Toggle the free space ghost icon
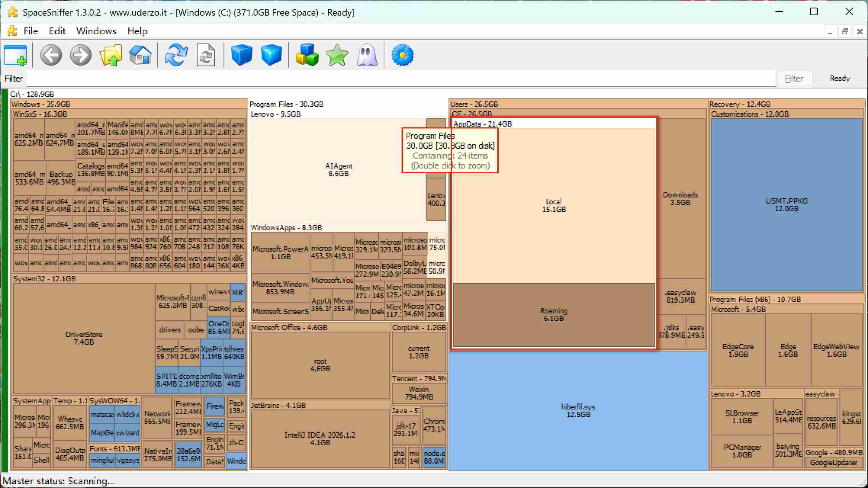Image resolution: width=868 pixels, height=488 pixels. tap(367, 55)
